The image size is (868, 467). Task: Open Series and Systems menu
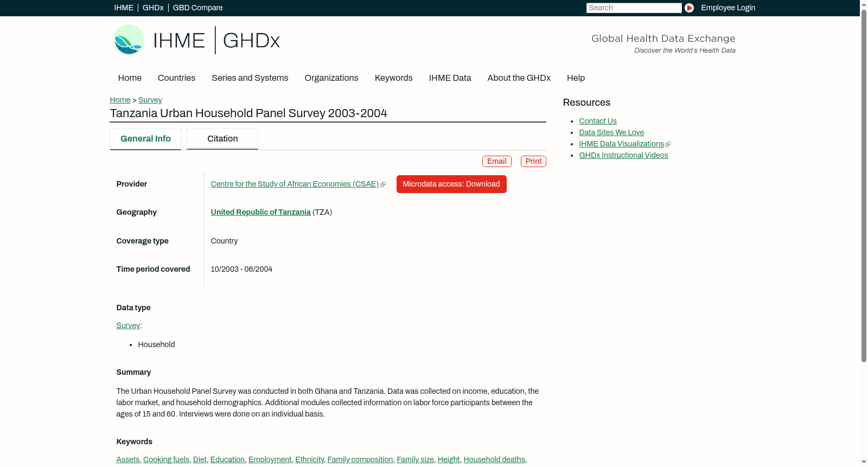click(250, 78)
